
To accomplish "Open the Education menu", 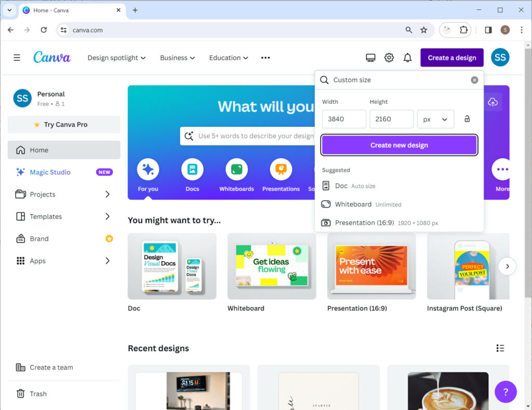I will pos(229,58).
